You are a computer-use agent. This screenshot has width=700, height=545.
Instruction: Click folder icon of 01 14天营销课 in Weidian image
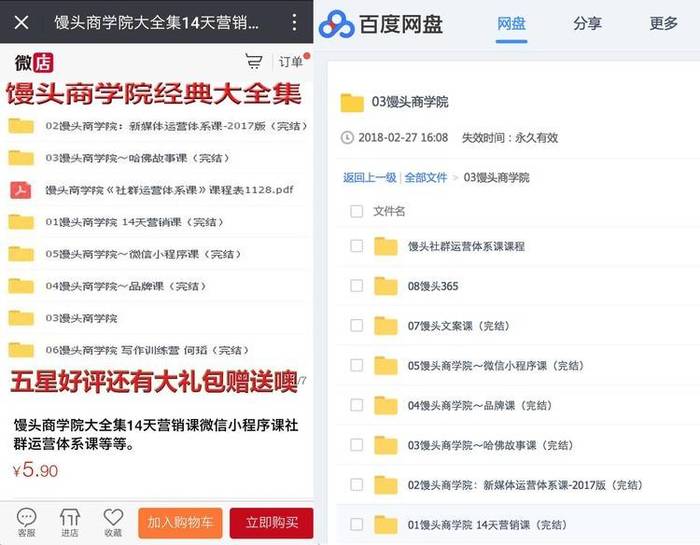[21, 222]
